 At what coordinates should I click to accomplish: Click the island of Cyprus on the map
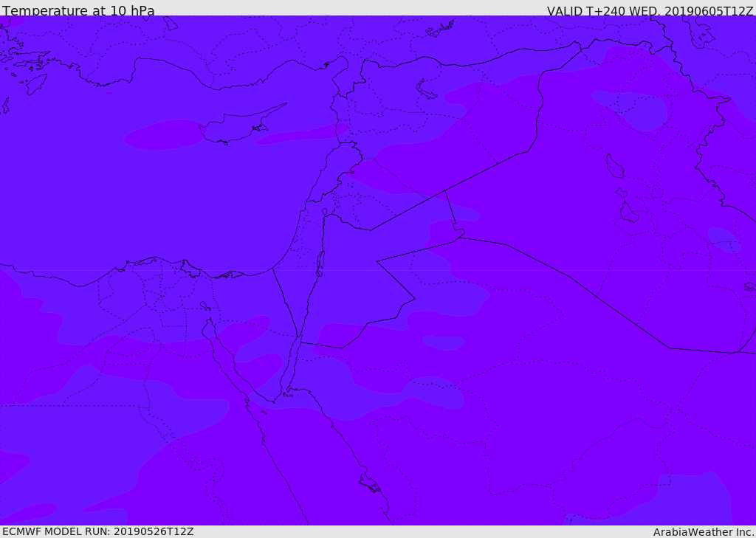(x=240, y=126)
